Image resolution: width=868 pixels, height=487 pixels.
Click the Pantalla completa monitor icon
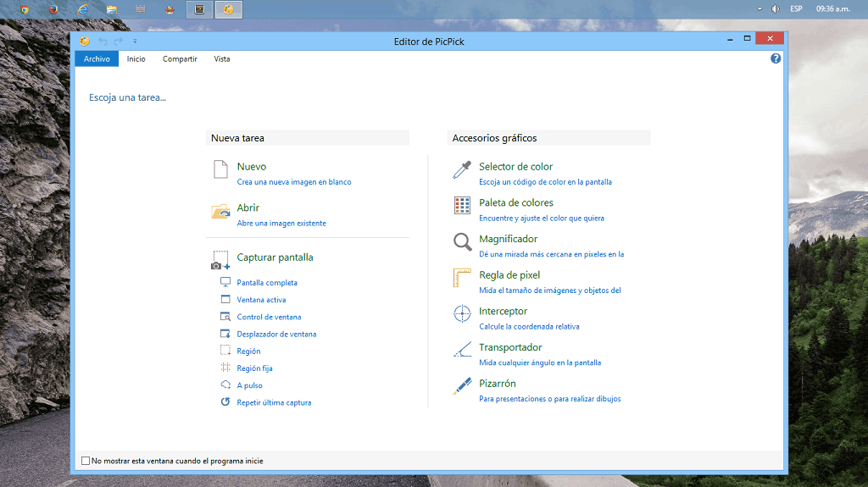click(225, 282)
